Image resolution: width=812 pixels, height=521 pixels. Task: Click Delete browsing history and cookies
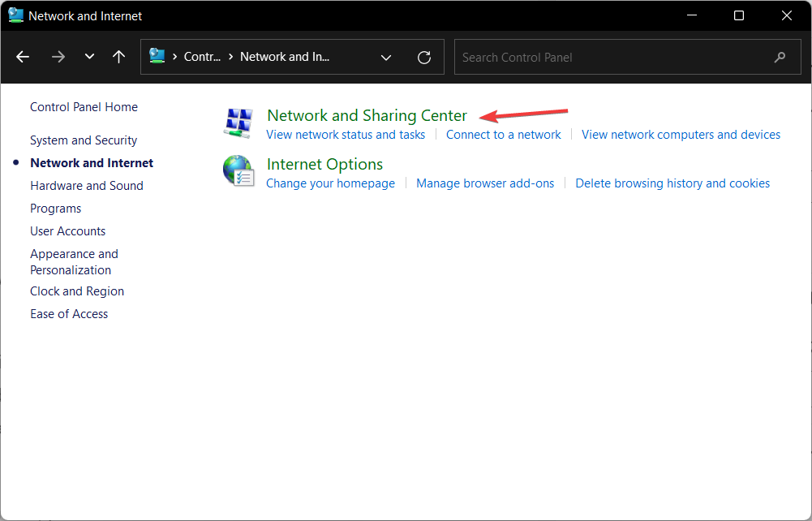(x=672, y=183)
